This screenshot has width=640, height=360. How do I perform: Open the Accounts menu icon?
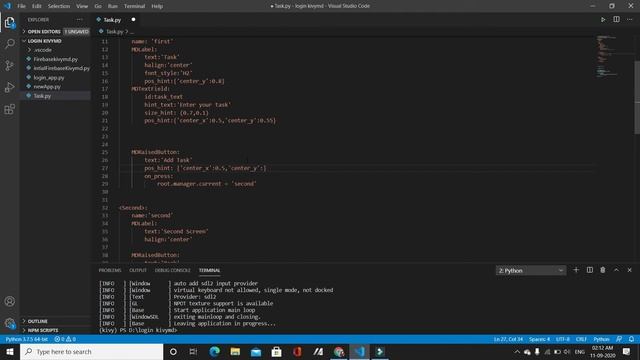[x=9, y=301]
